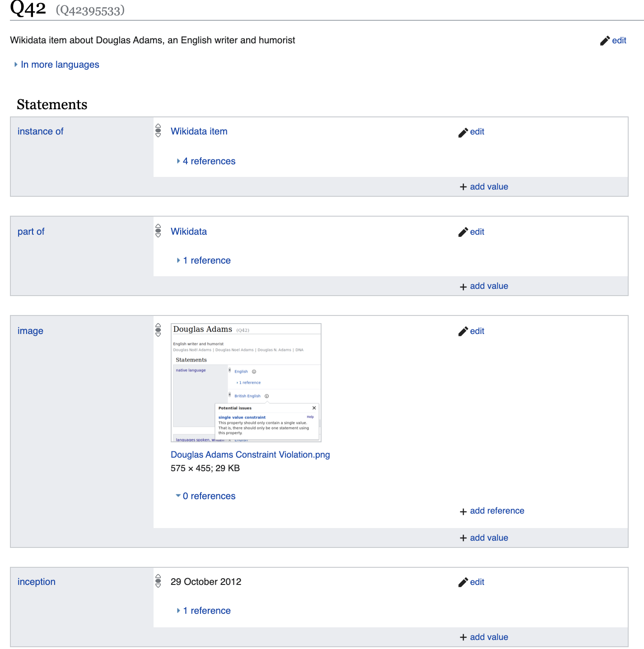
Task: Open the Douglas Adams screenshot thumbnail
Action: [246, 383]
